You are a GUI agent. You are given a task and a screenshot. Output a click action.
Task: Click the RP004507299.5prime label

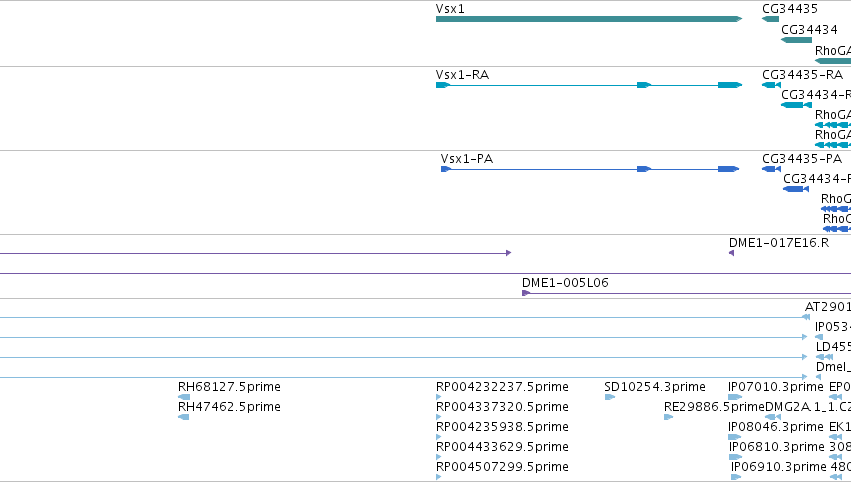[502, 467]
